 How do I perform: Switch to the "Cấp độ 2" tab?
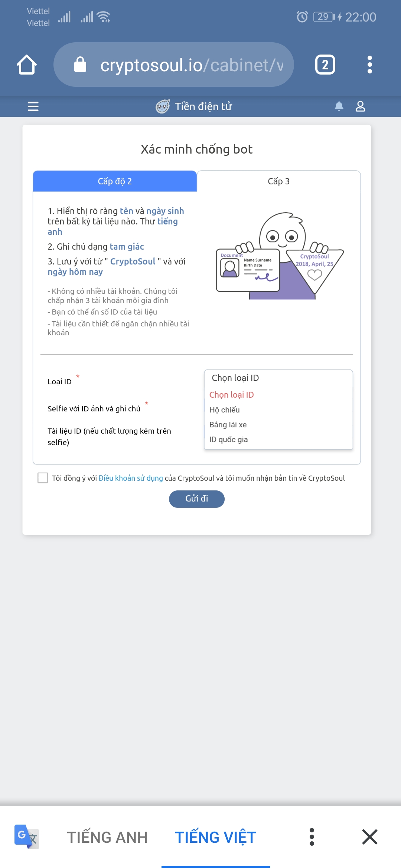(x=115, y=181)
